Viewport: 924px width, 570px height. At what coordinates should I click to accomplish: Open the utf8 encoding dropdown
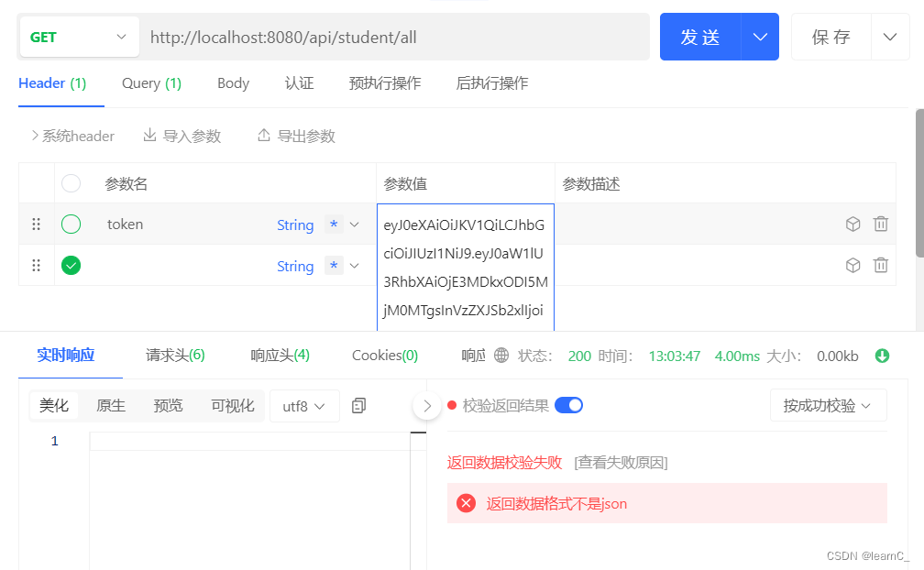(x=304, y=405)
